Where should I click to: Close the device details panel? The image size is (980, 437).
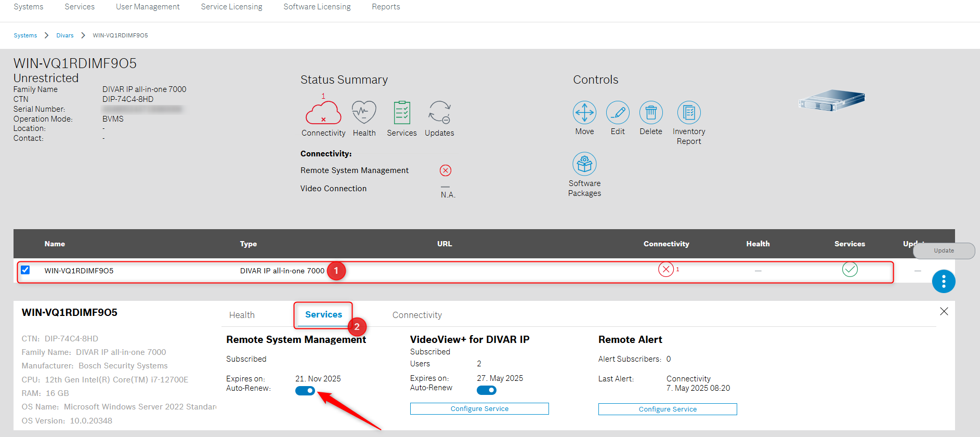click(944, 311)
